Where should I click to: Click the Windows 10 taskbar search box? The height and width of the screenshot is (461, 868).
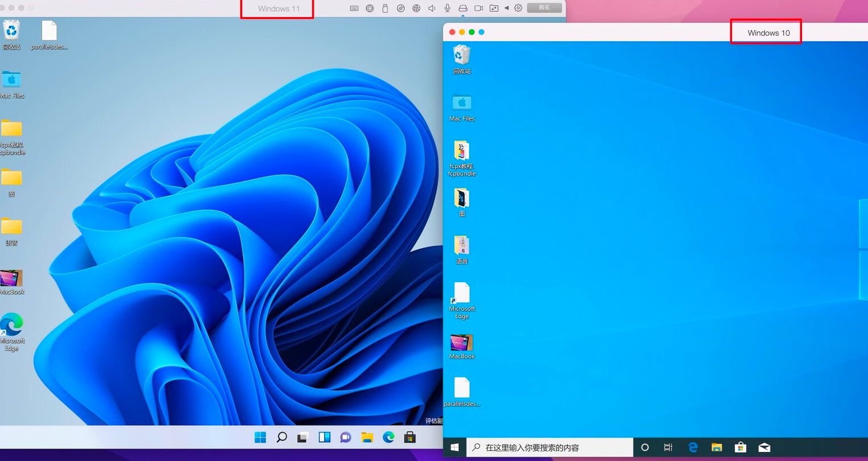point(550,447)
